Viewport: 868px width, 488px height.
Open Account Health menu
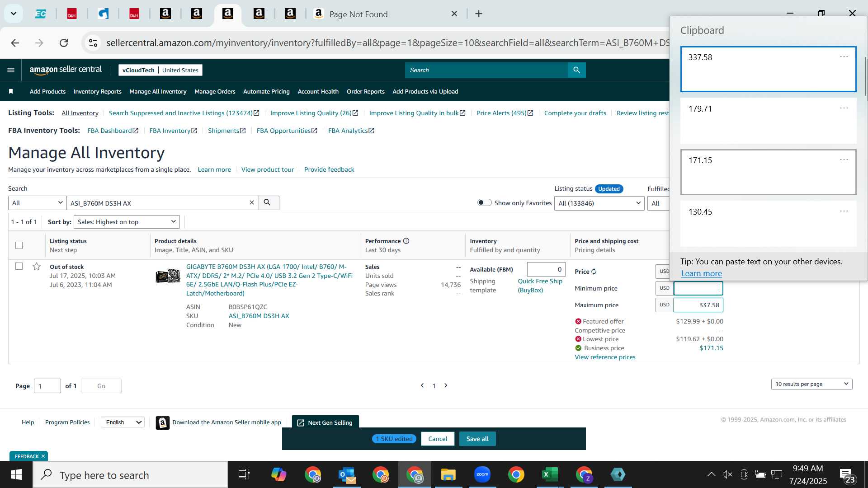pos(318,91)
